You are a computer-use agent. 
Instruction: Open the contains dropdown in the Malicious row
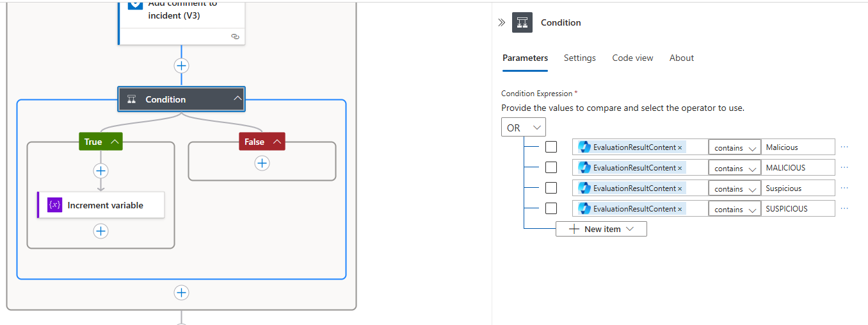coord(734,148)
